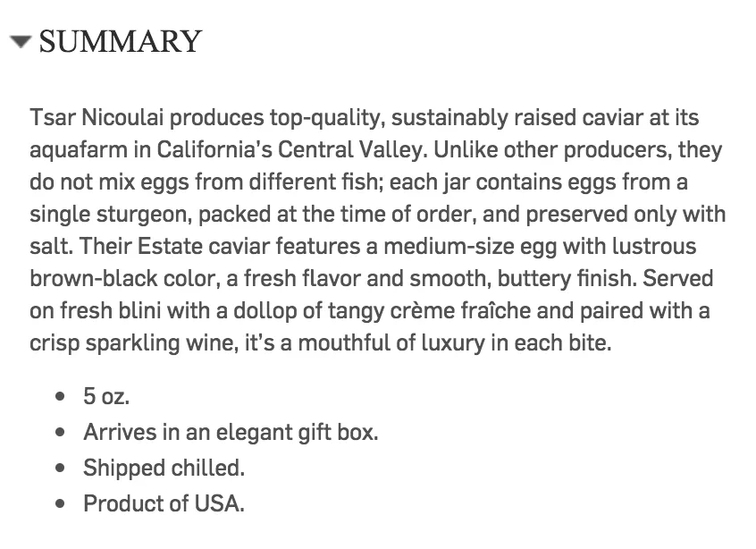Click the bullet dot beside "Arrives in an elegant"
756x549 pixels.
click(x=60, y=432)
